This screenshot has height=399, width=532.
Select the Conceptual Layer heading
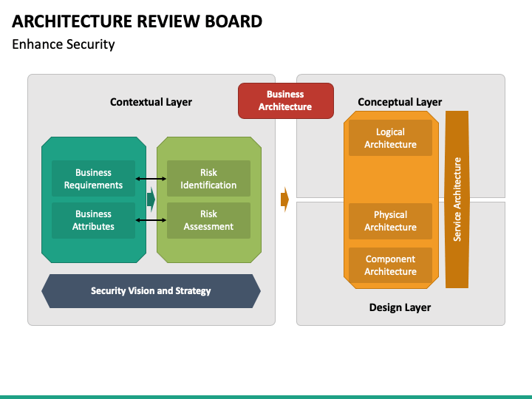pos(400,102)
